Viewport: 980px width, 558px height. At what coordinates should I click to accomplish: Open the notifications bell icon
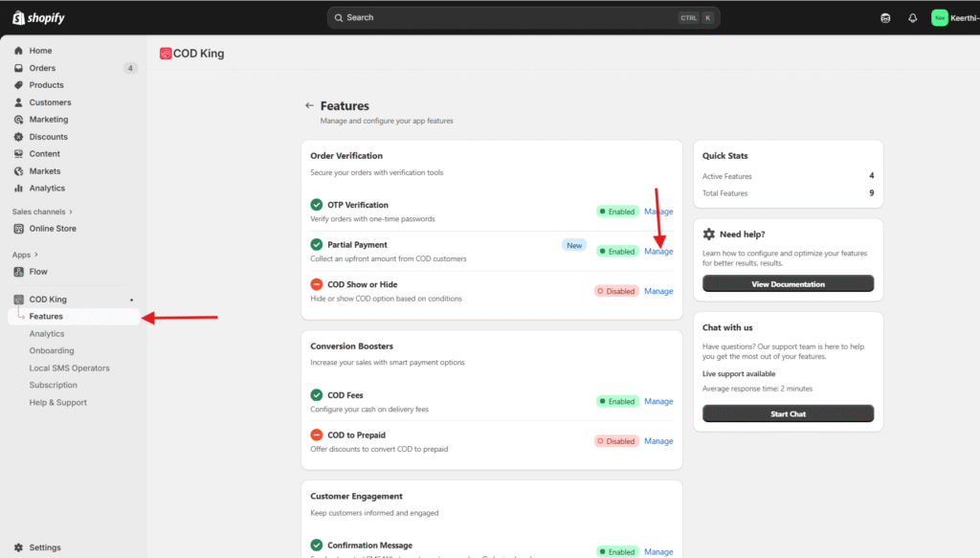point(912,18)
